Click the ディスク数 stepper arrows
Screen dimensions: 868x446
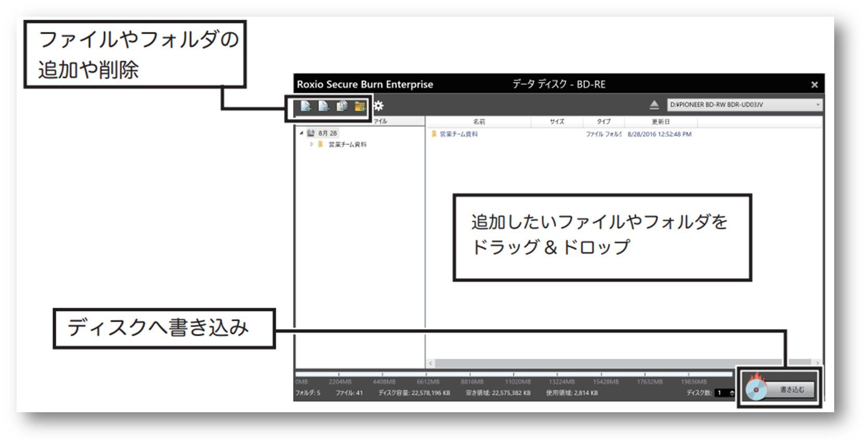pyautogui.click(x=732, y=393)
